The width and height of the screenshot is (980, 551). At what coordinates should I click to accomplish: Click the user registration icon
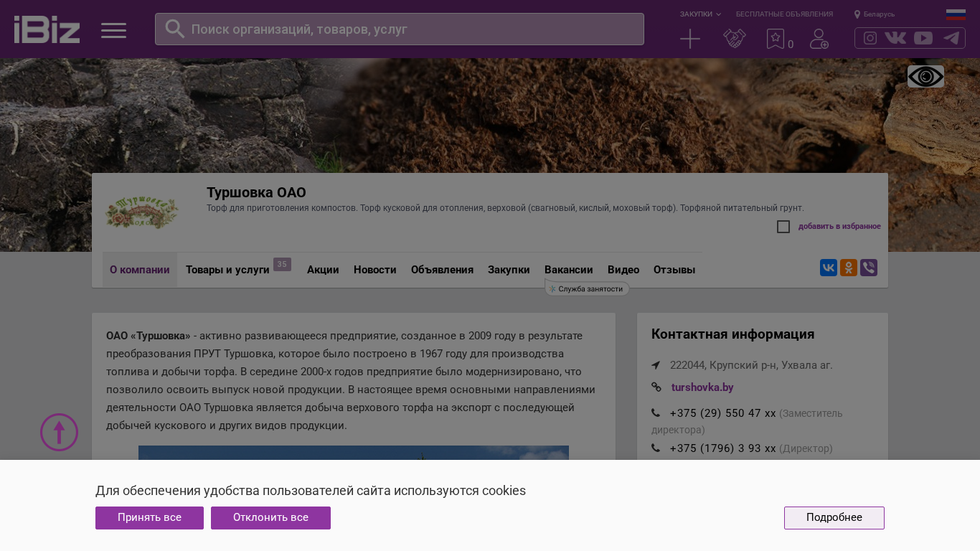click(x=819, y=39)
